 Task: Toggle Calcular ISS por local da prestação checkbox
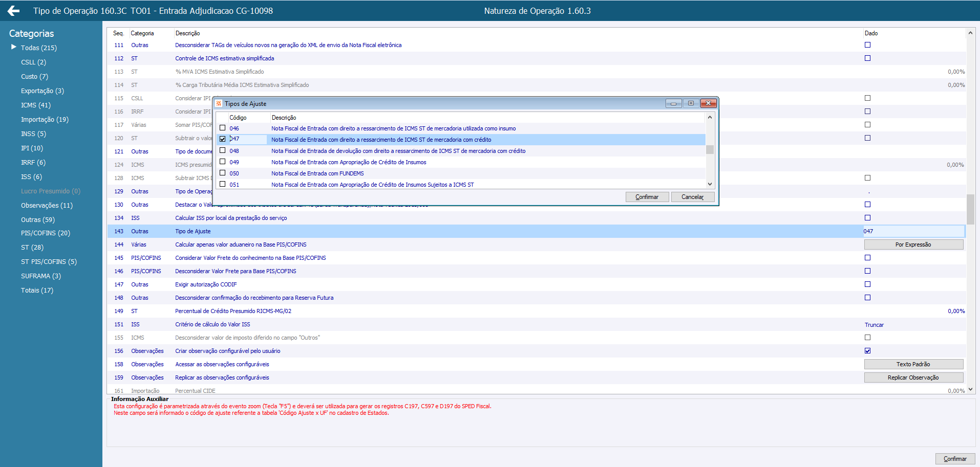[x=867, y=218]
